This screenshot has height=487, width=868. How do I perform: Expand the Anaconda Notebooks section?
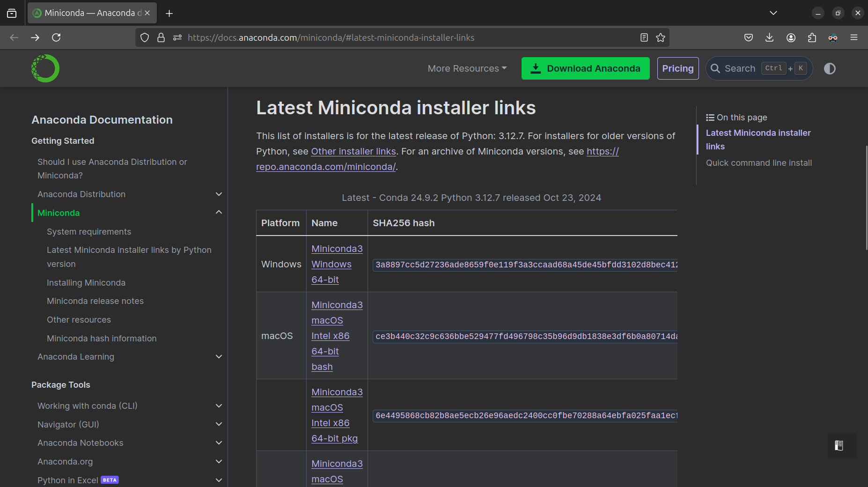219,443
